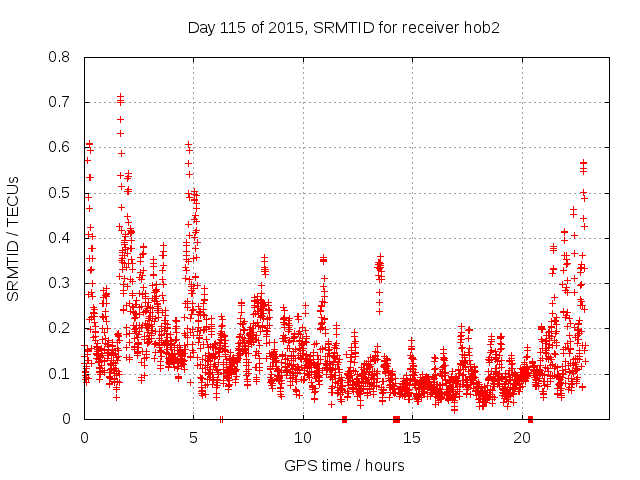Click the 0.8 tick label on y-axis
The width and height of the screenshot is (640, 480).
[62, 57]
